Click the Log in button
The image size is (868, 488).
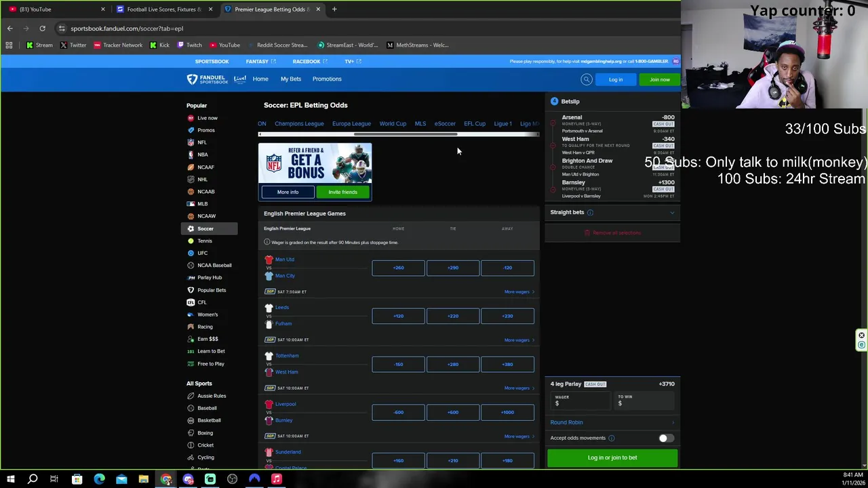(x=616, y=80)
